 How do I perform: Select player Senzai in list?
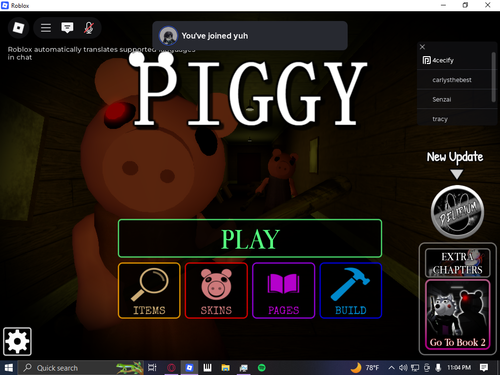pyautogui.click(x=454, y=99)
